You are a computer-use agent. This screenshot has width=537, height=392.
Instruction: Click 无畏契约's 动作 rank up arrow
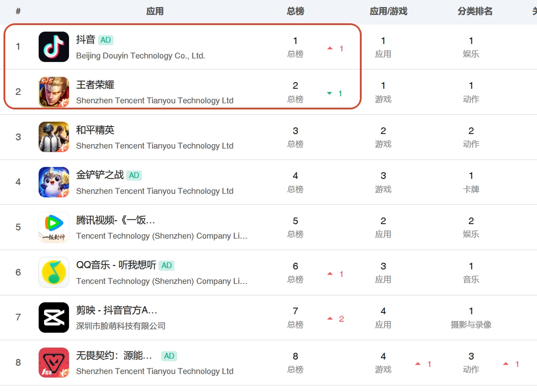(506, 364)
